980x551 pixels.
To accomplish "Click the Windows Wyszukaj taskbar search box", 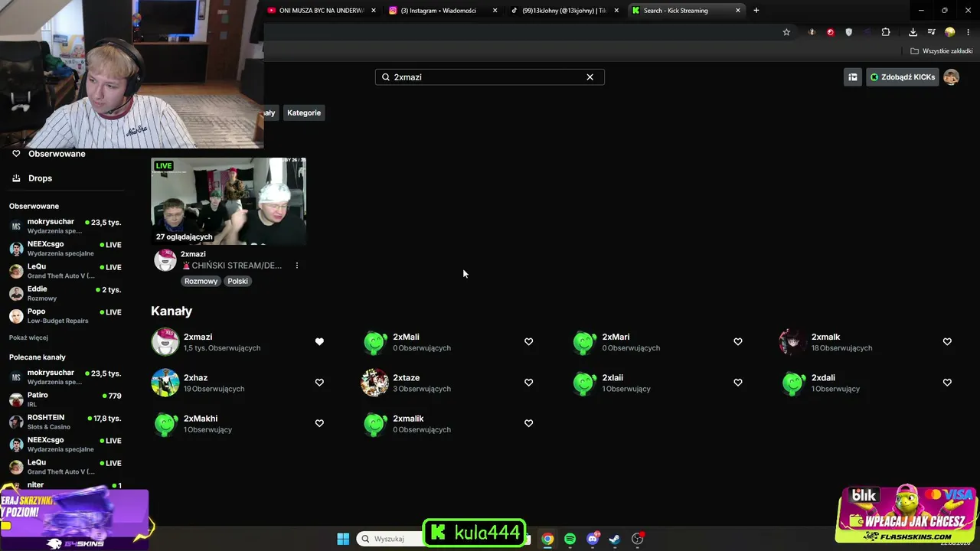I will click(390, 539).
